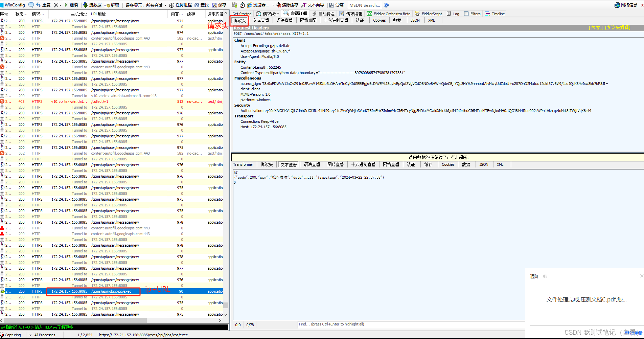
Task: Open the 最多显示 所有会话 dropdown
Action: (x=146, y=5)
